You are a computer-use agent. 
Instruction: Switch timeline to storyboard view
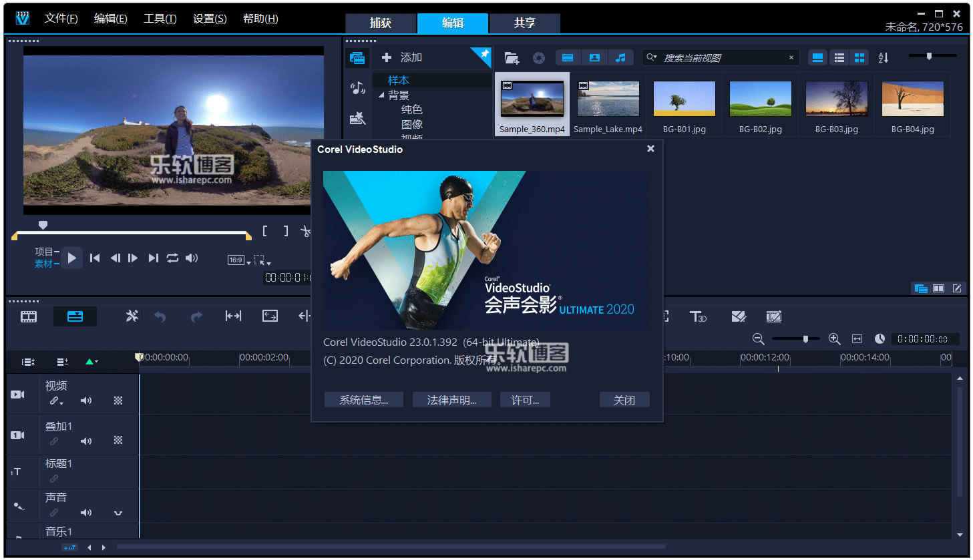[27, 316]
